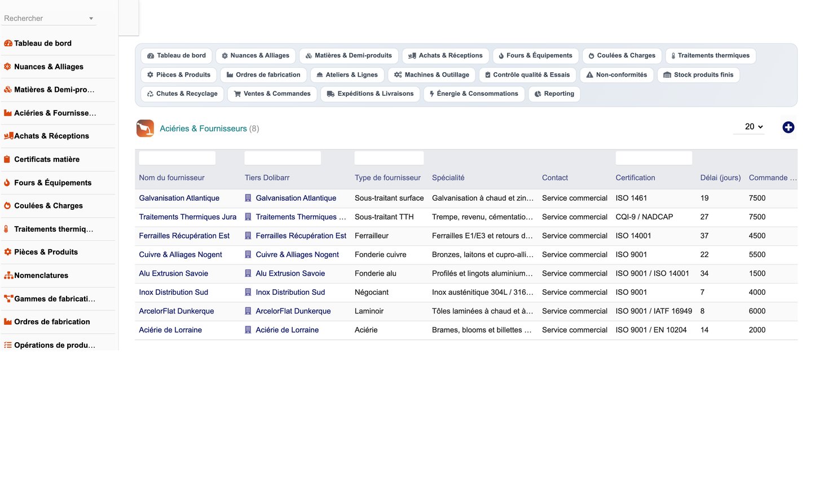Open supplier ArcelorFlat Dunkerque link
Viewport: 815px width, 504px height.
177,311
